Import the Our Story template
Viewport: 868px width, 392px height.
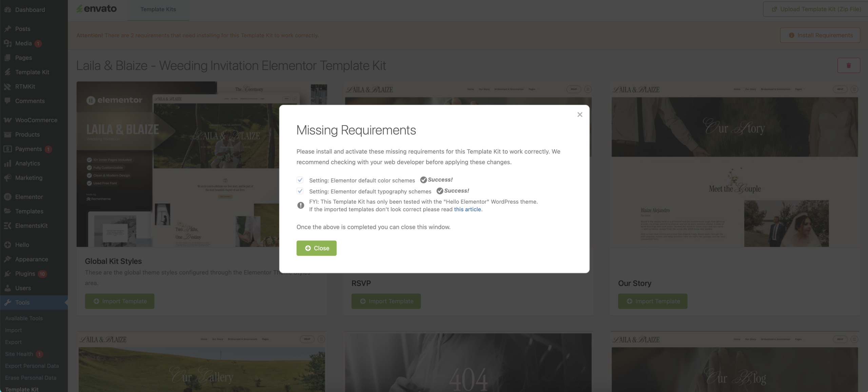653,301
